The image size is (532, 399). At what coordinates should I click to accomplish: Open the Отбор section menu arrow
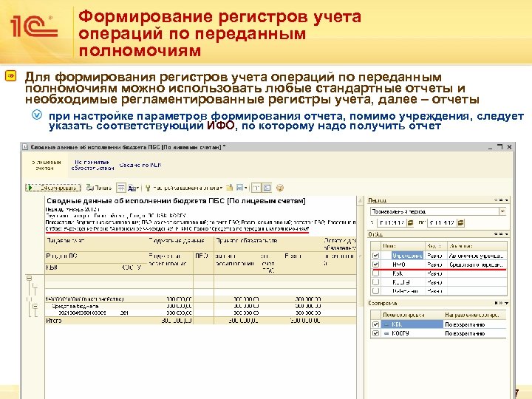click(507, 234)
